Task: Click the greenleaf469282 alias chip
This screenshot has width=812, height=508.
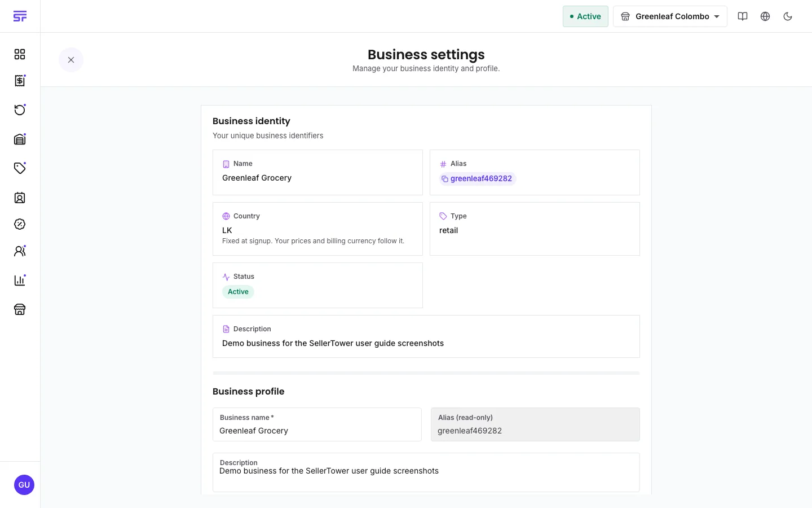Action: click(478, 178)
